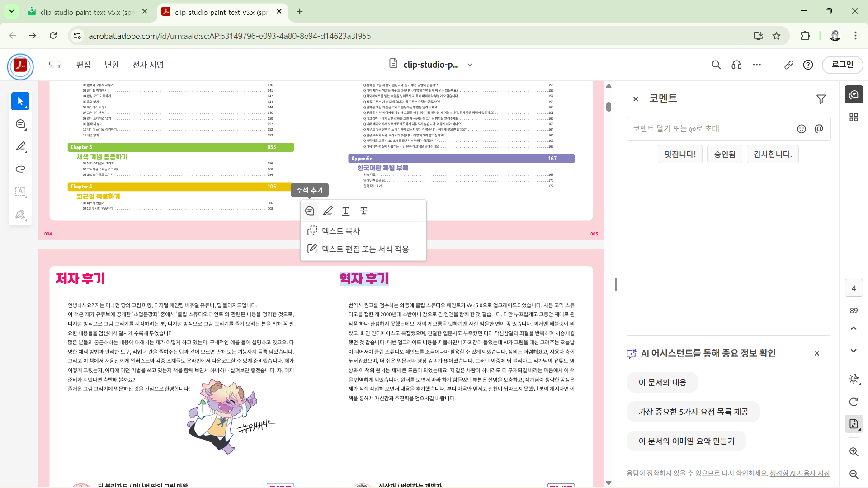Expand the Chrome tab search chevron

tap(12, 11)
